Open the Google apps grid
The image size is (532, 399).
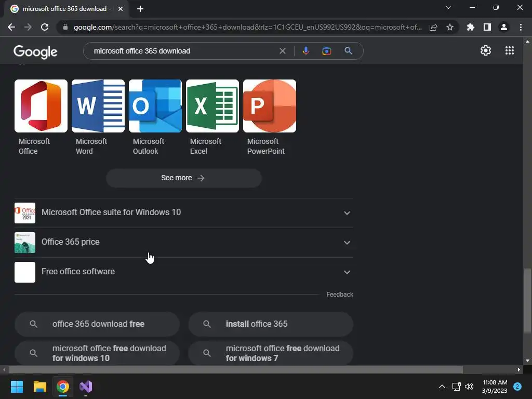click(510, 50)
